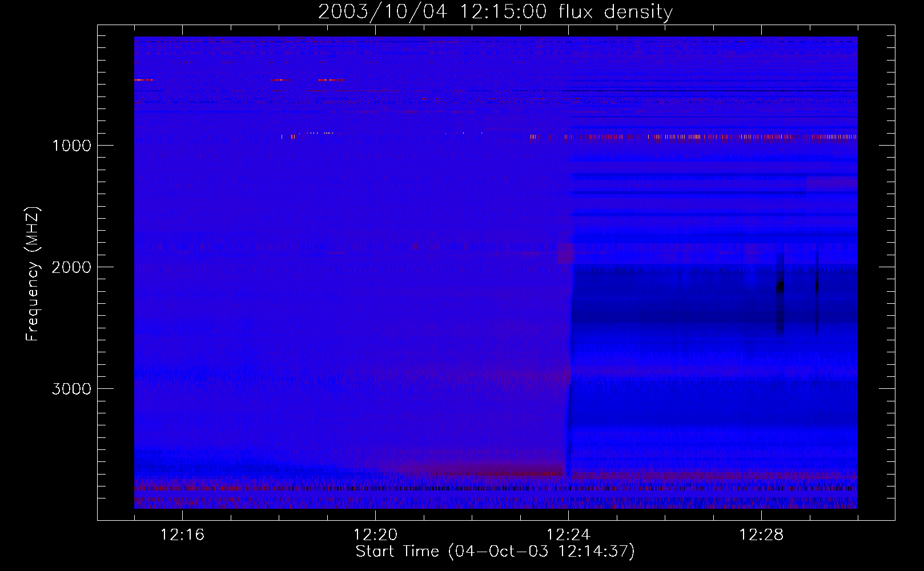Select the 'Frequency (MHZ)' y-axis label

[x=33, y=274]
